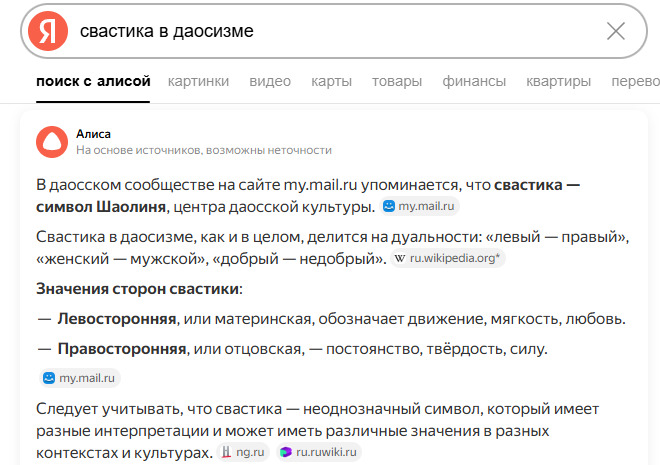Click the Алиса name heading
Screen dimensions: 660x465
pyautogui.click(x=93, y=133)
